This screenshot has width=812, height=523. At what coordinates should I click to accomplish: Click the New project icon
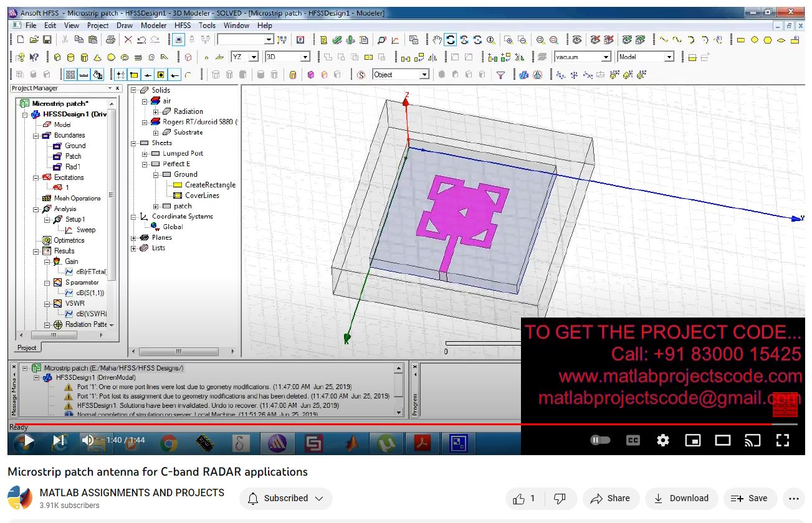click(21, 40)
